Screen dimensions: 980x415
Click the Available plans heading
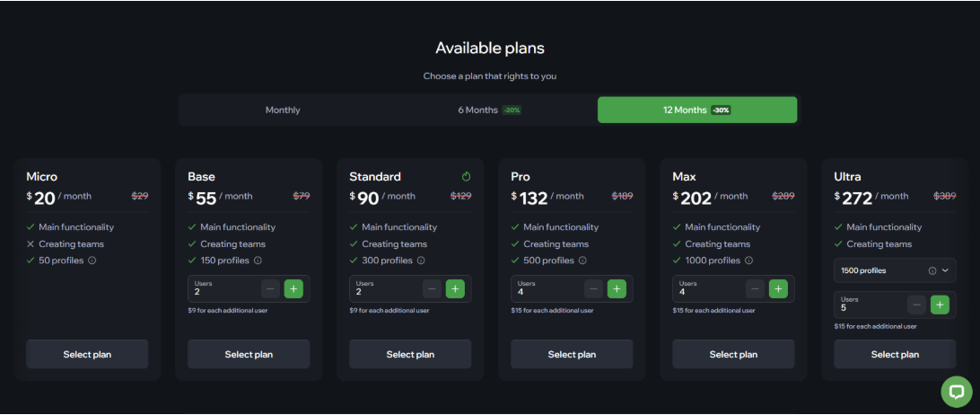tap(490, 49)
